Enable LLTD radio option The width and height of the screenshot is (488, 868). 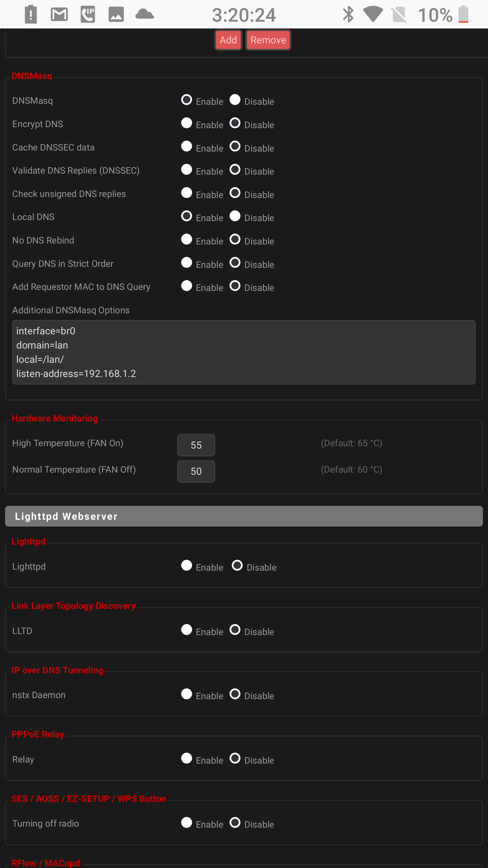point(186,630)
